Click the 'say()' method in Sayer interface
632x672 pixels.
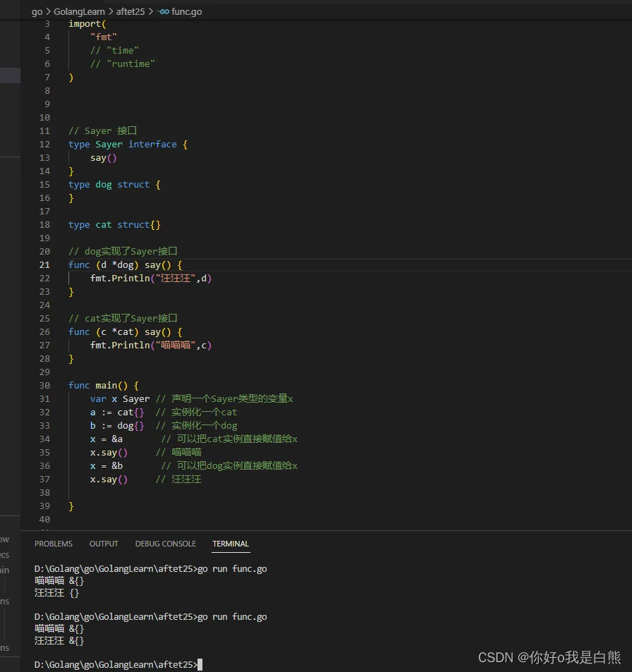point(103,158)
